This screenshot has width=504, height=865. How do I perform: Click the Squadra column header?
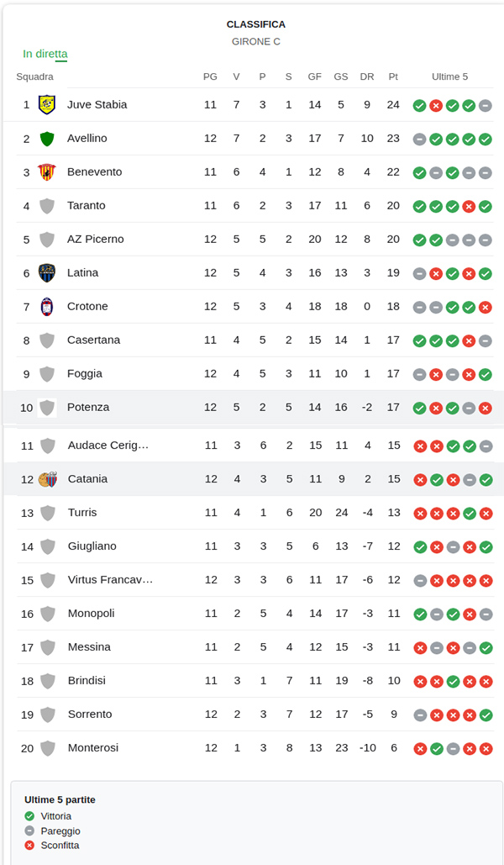pyautogui.click(x=34, y=76)
